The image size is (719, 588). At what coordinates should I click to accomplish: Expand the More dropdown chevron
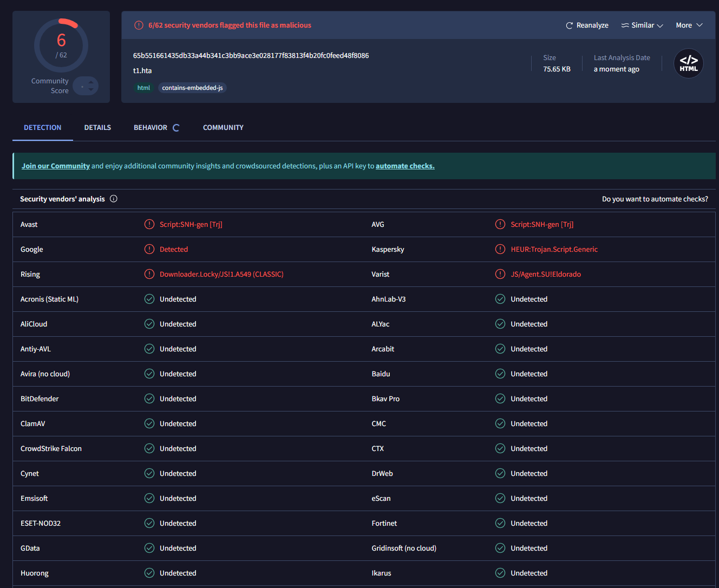tap(700, 25)
